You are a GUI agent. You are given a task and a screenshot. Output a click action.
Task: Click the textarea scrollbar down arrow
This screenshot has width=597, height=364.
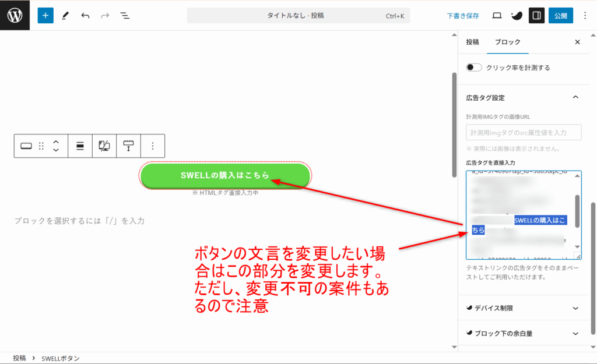[577, 247]
